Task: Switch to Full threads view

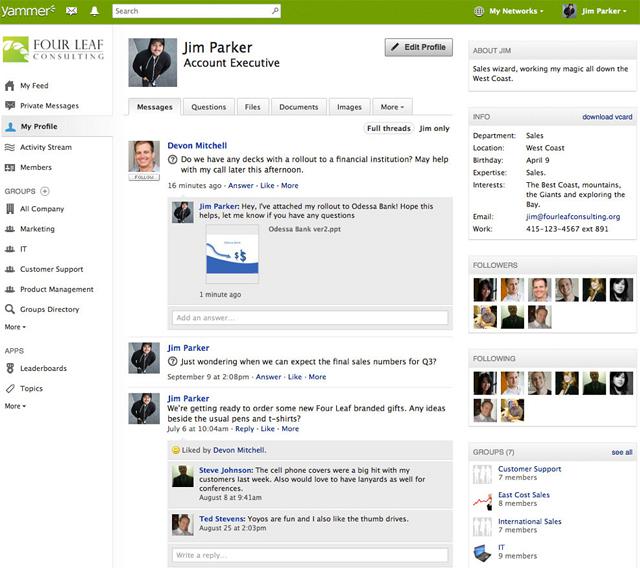Action: (389, 128)
